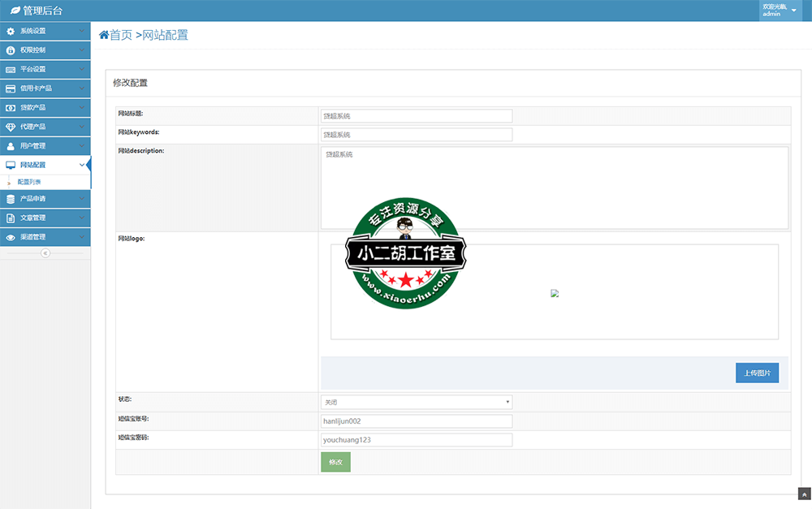The width and height of the screenshot is (812, 509).
Task: Click the gear icon for 系统设置
Action: (x=11, y=31)
